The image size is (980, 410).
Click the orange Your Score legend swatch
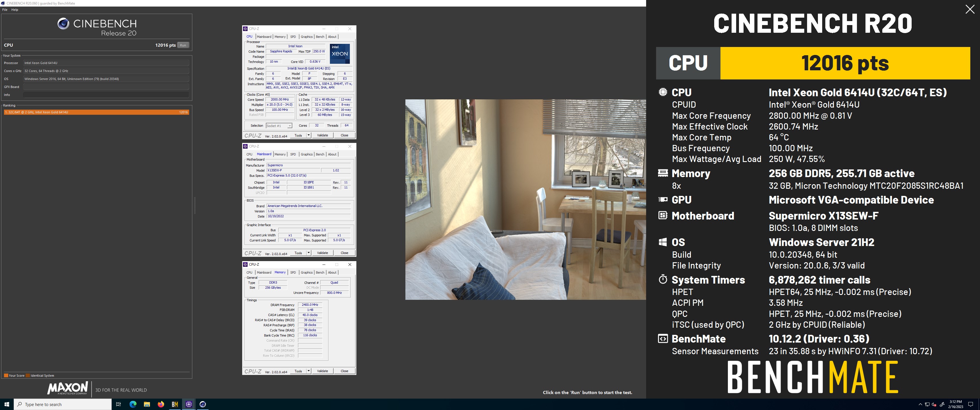(x=6, y=375)
